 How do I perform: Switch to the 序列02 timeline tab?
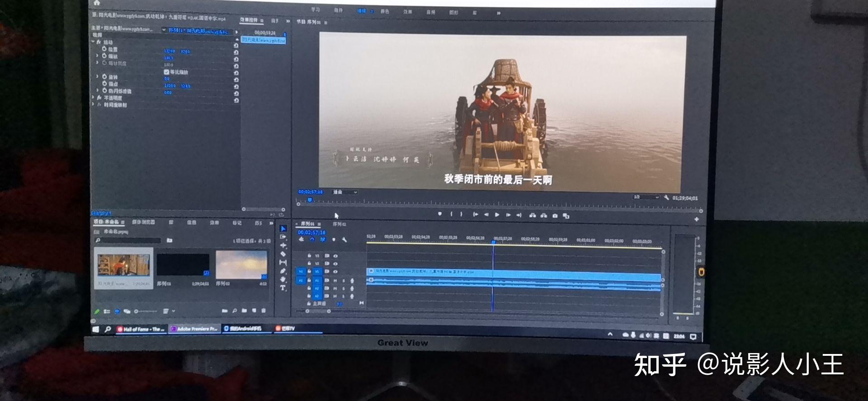coord(340,224)
